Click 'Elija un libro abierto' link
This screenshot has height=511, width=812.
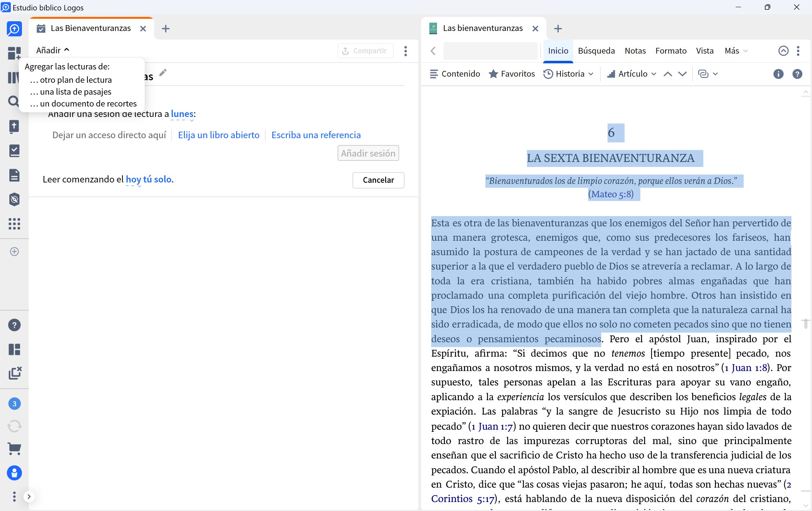219,135
